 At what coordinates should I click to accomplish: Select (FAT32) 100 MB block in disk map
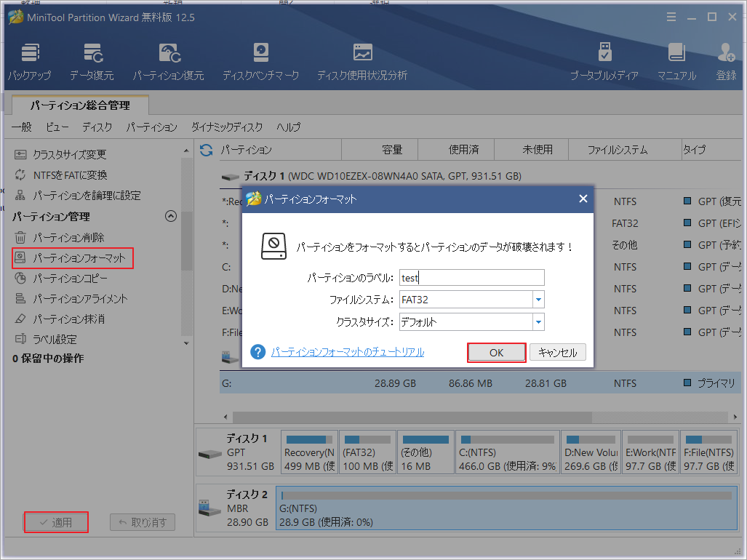[368, 452]
